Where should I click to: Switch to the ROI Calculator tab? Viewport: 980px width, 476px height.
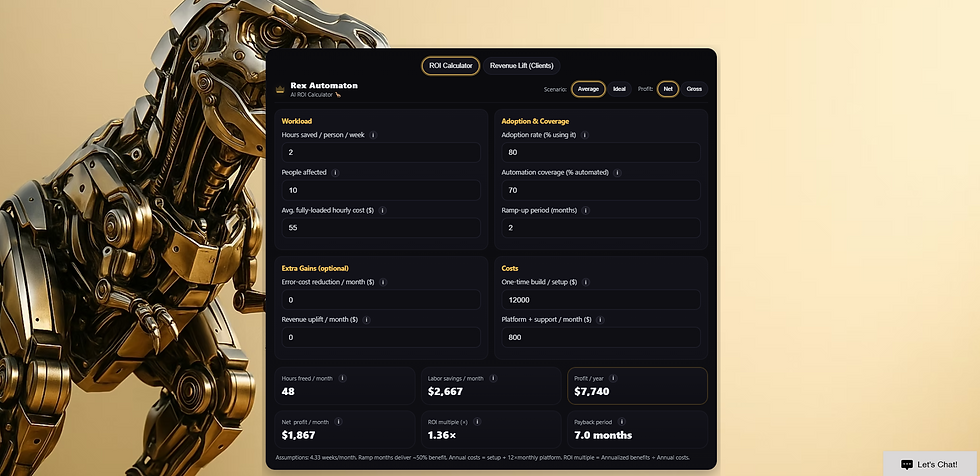(450, 65)
